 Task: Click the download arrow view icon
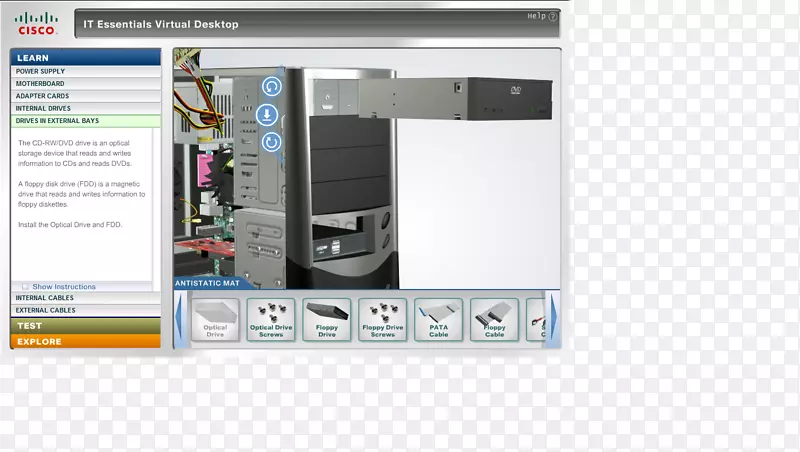(271, 115)
